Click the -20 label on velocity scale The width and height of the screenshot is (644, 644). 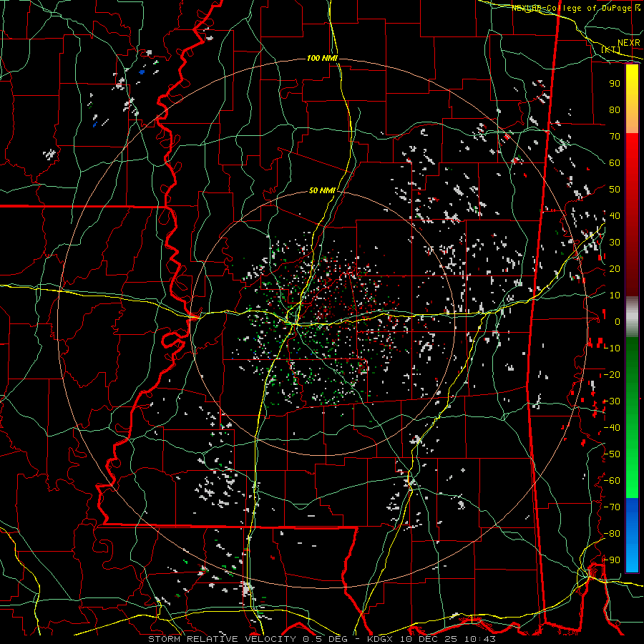[612, 374]
